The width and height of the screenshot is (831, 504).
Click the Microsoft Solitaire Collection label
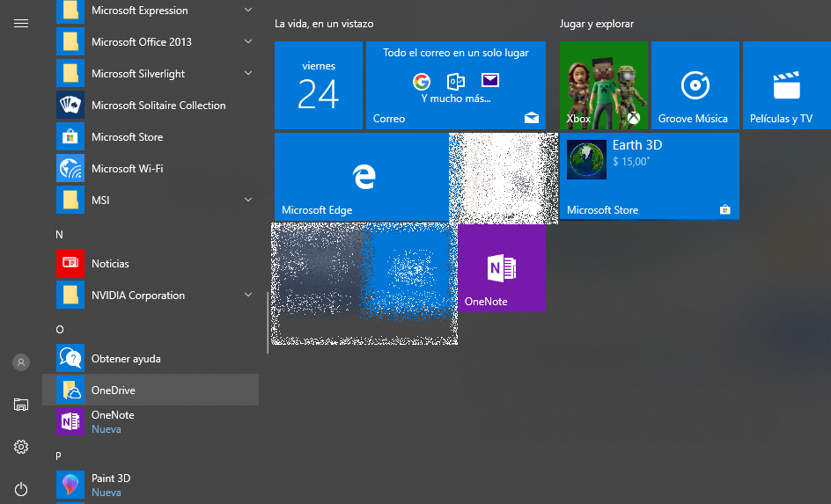(158, 106)
